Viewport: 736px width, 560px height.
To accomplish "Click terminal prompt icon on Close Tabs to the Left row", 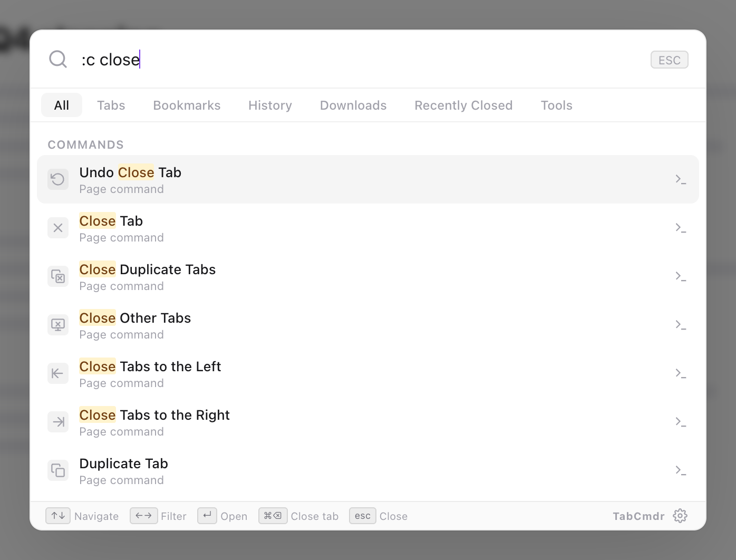I will [681, 373].
